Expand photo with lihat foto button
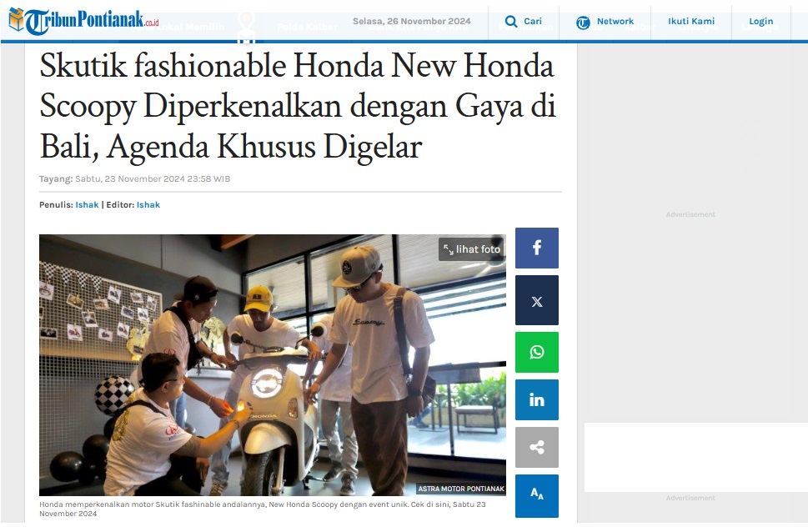The width and height of the screenshot is (808, 532). (x=471, y=249)
